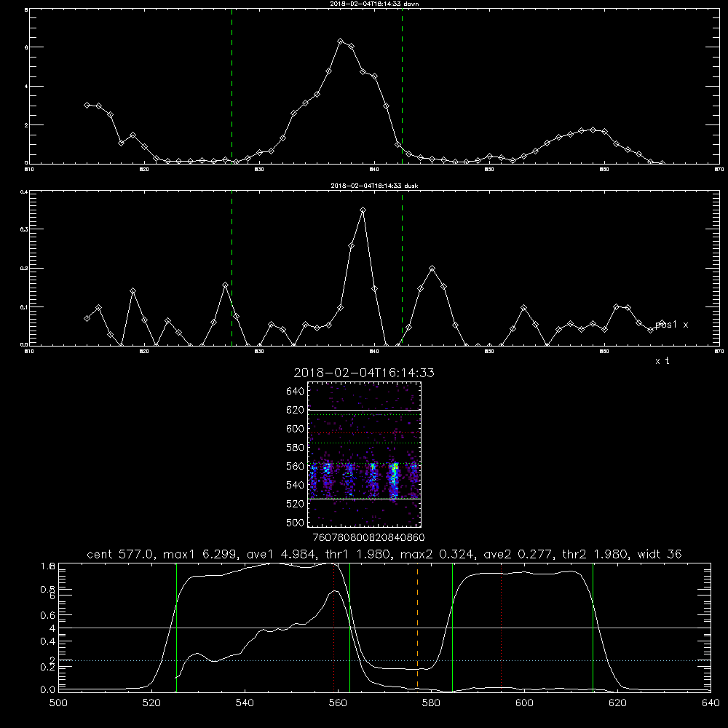The width and height of the screenshot is (728, 728).
Task: Click the right green dashed line in dusk plot
Action: 402,268
